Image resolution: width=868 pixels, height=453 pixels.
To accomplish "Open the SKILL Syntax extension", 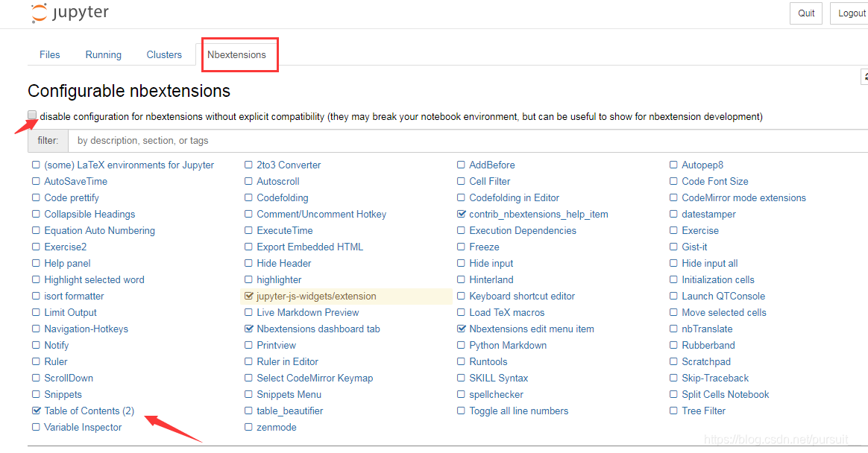I will click(x=499, y=378).
